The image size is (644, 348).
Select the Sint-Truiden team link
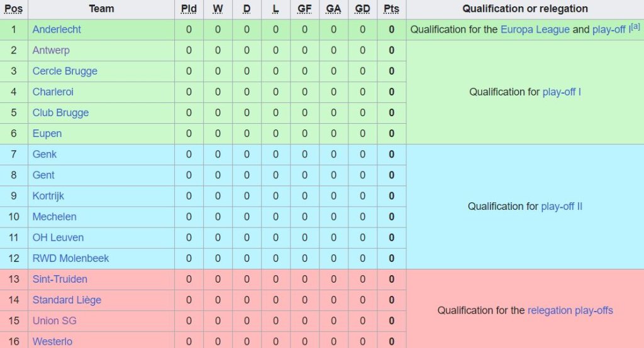click(60, 279)
